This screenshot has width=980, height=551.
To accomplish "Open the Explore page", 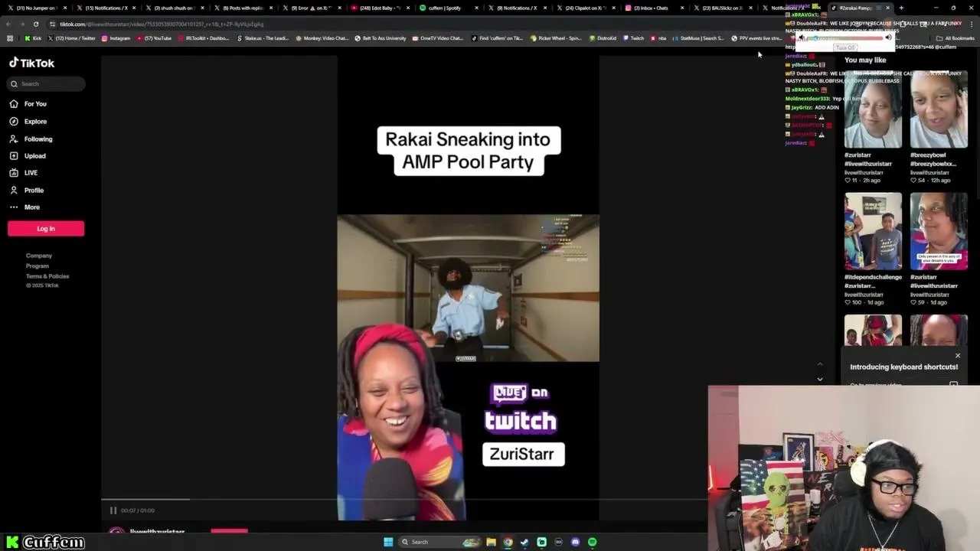I will tap(35, 121).
